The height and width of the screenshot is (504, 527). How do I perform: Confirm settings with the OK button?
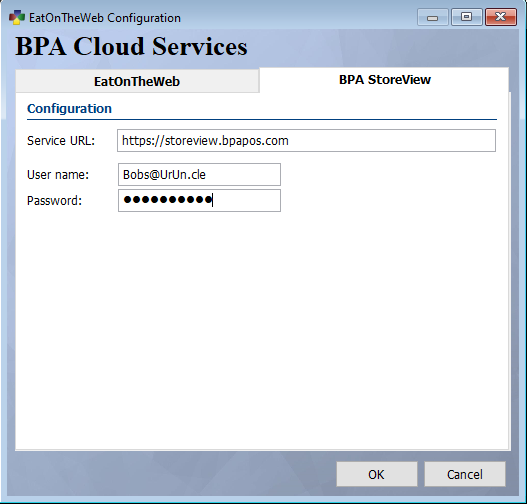377,474
